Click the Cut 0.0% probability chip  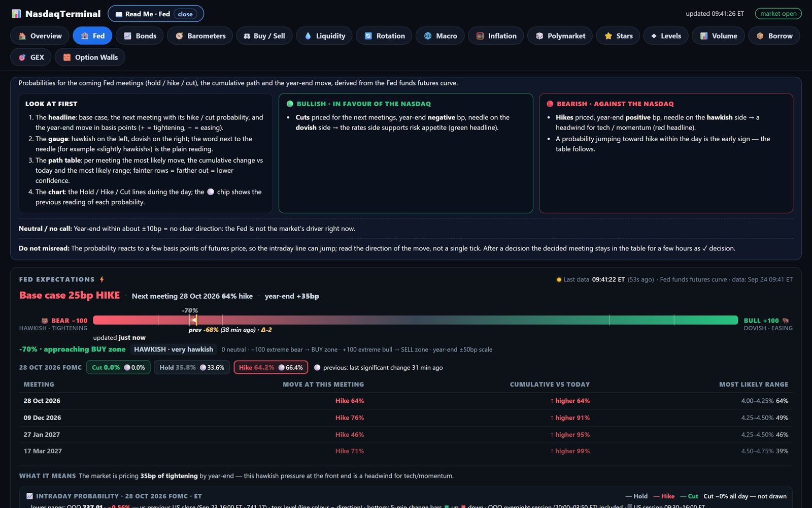[118, 367]
